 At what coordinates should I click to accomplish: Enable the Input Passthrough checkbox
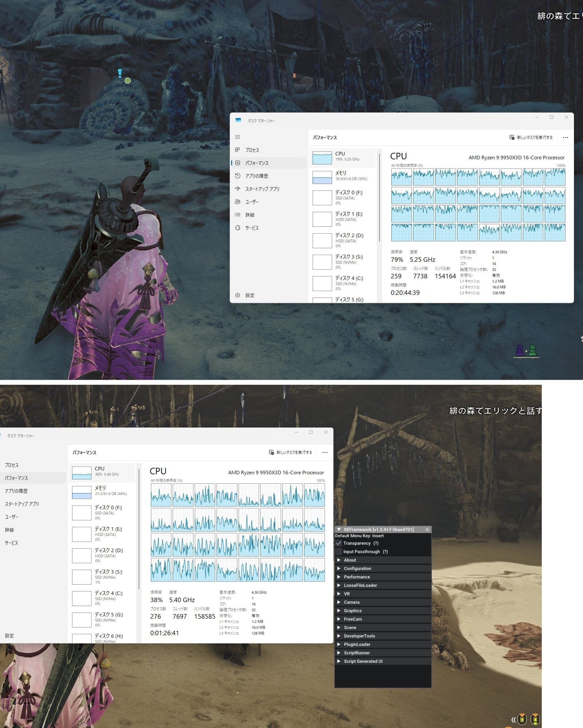click(339, 551)
